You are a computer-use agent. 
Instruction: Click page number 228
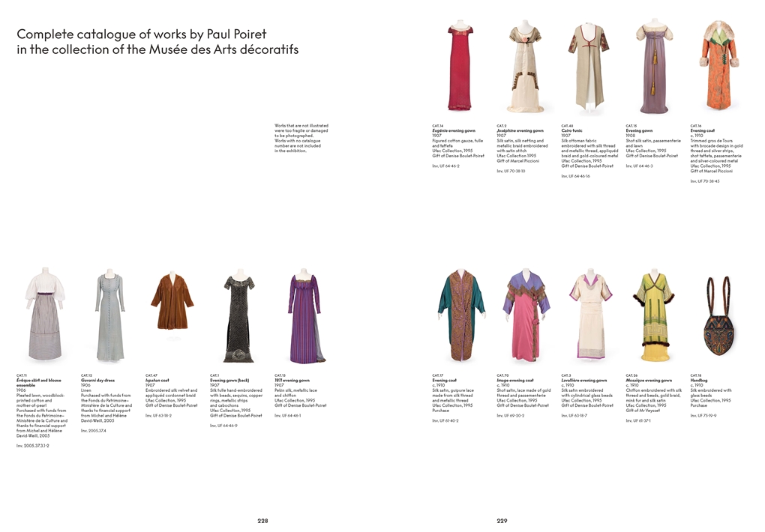[262, 521]
